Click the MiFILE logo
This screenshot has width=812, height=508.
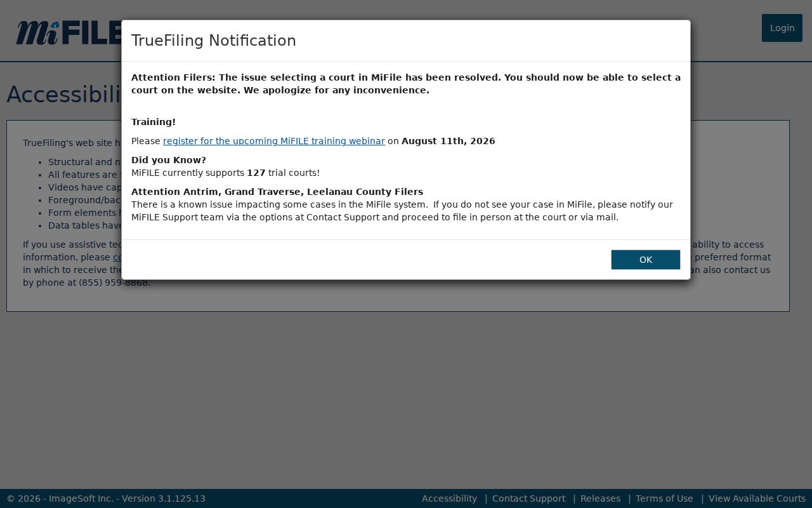point(69,32)
